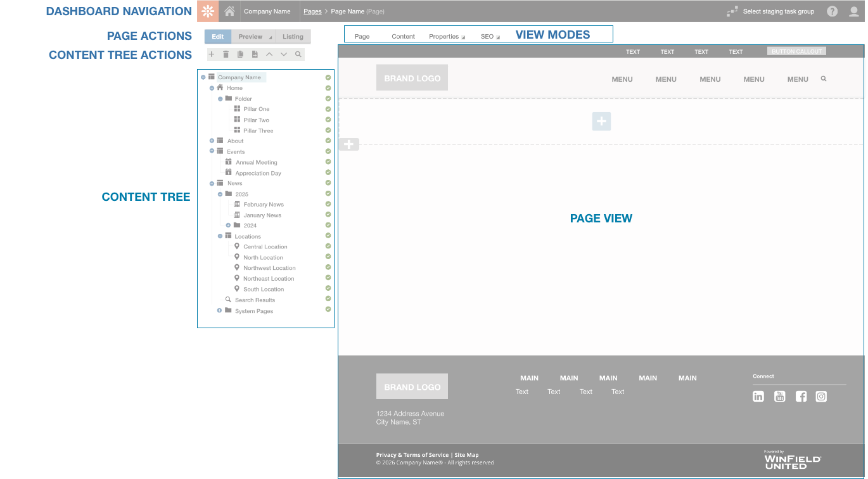
Task: Switch to the Listing tab
Action: point(293,37)
